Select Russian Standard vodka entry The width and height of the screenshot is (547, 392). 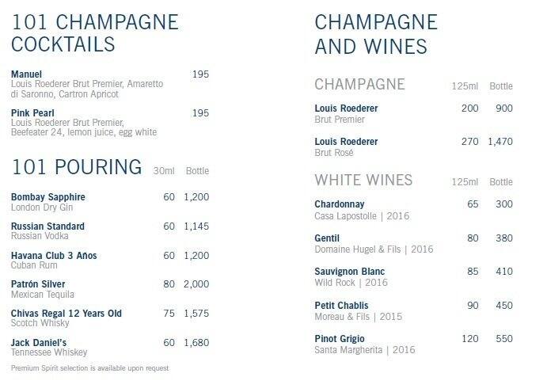coord(47,226)
